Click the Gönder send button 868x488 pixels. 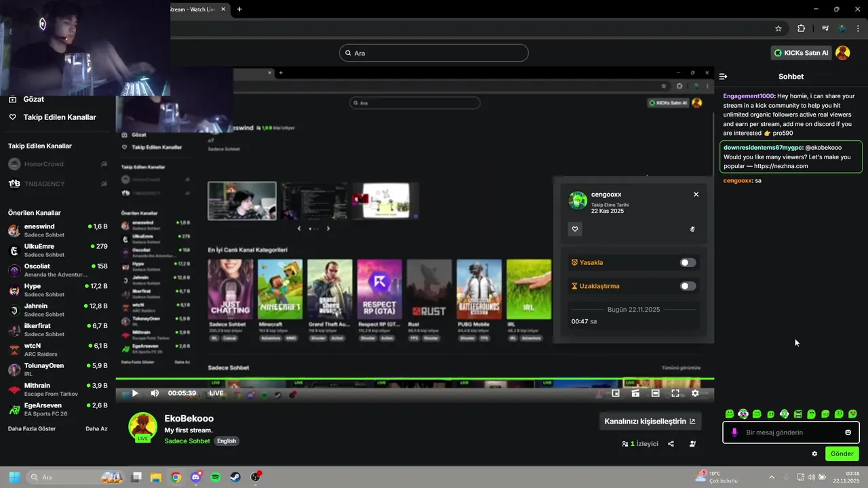coord(842,453)
